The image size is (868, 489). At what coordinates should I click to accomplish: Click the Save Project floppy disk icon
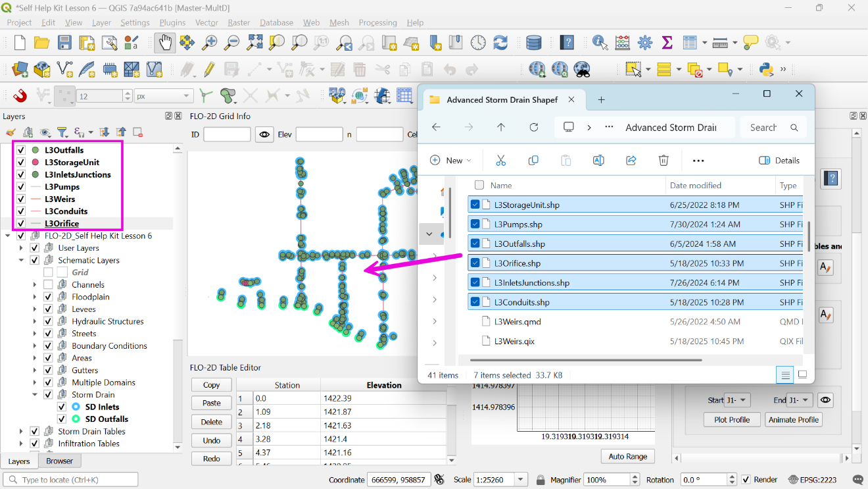(x=64, y=43)
